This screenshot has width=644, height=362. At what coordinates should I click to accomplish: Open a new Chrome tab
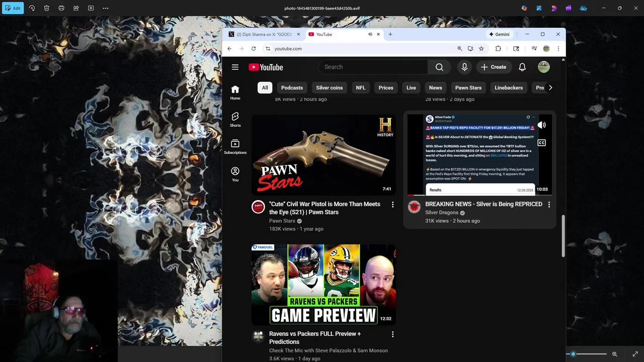(390, 34)
